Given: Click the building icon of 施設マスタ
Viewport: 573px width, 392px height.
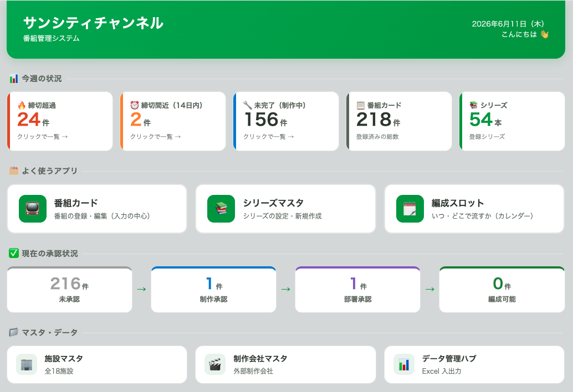Looking at the screenshot, I should pyautogui.click(x=27, y=364).
